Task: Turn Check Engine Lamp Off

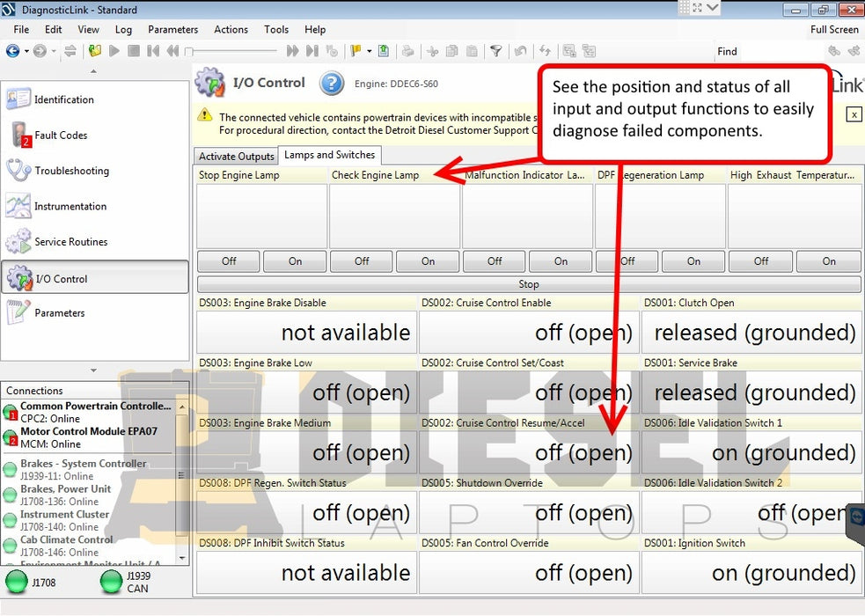Action: click(362, 260)
